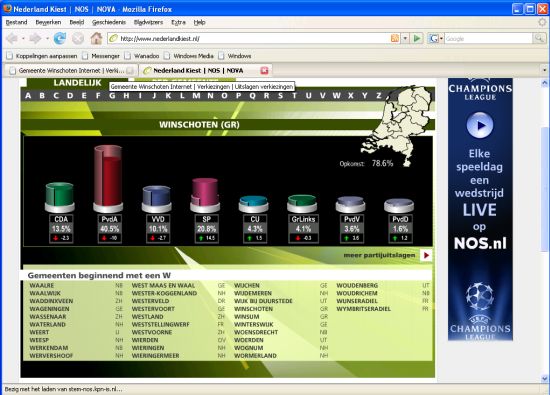Open the Extra menu
The height and width of the screenshot is (395, 550).
coord(178,22)
